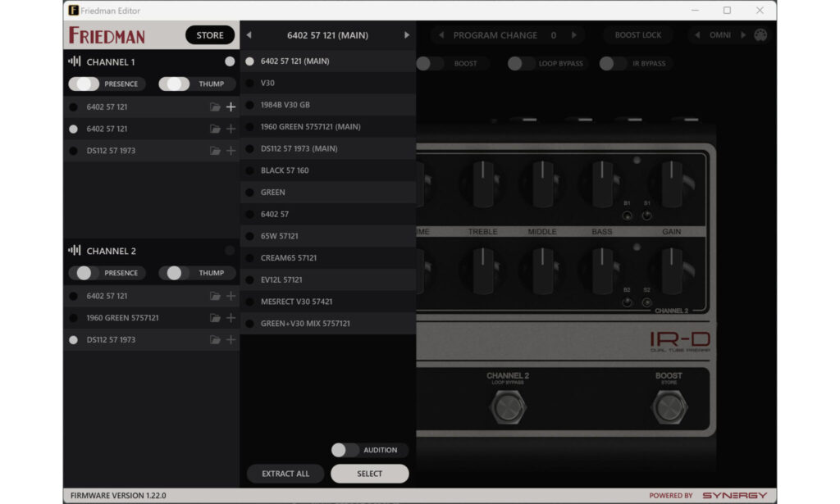This screenshot has width=840, height=504.
Task: Pick CREAM65 57121 from the IR list
Action: click(328, 258)
